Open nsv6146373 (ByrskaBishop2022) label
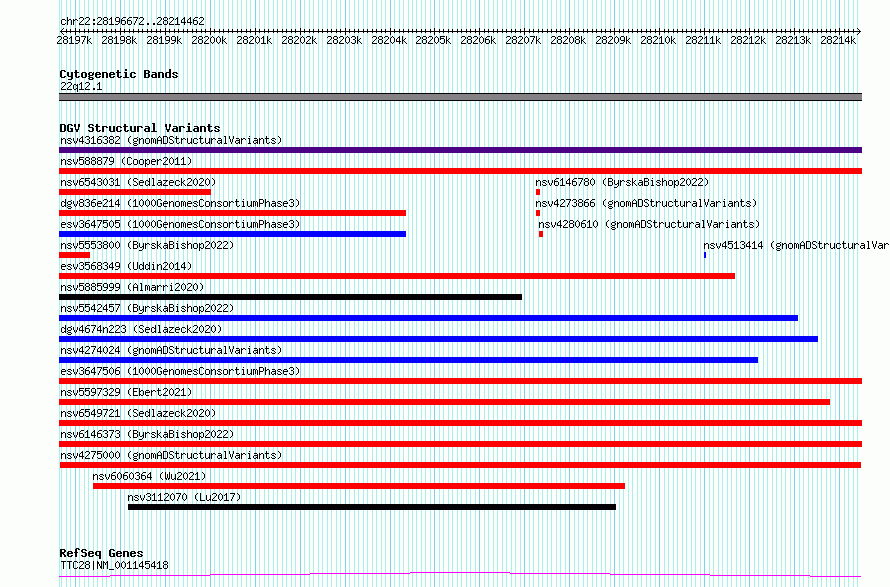The height and width of the screenshot is (587, 890). pyautogui.click(x=147, y=434)
